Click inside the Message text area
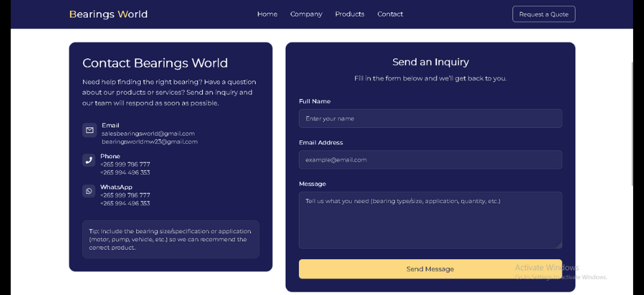Image resolution: width=644 pixels, height=295 pixels. (x=430, y=220)
